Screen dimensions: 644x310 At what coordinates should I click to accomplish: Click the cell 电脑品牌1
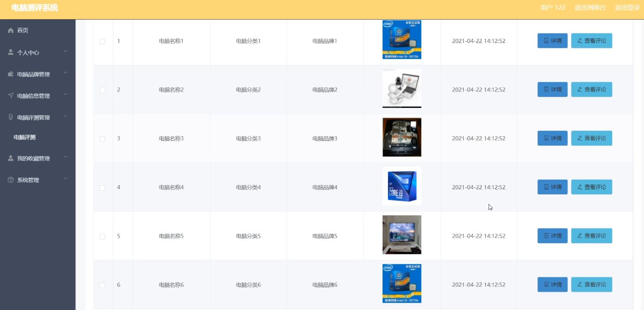tap(325, 41)
